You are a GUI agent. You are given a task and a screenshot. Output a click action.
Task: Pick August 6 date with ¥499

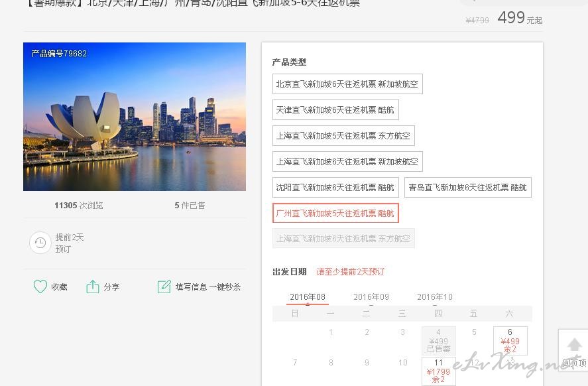[x=510, y=341]
